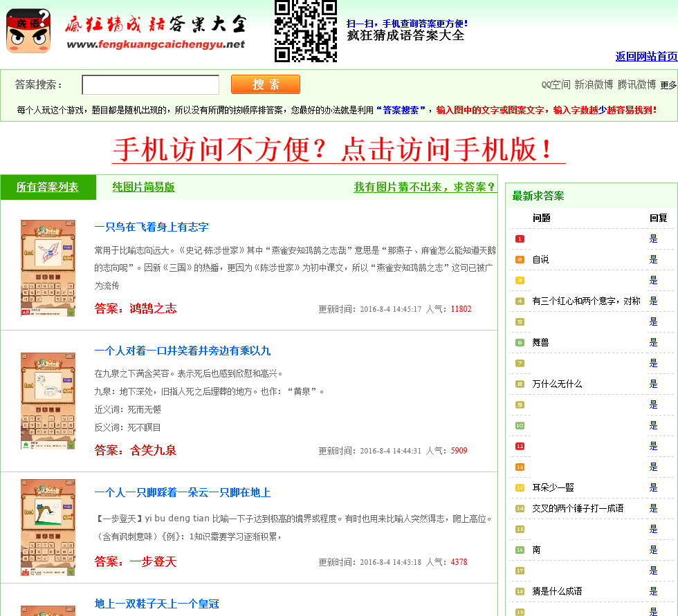Click the number 16 badge beside 南
Image resolution: width=678 pixels, height=616 pixels.
[x=520, y=550]
